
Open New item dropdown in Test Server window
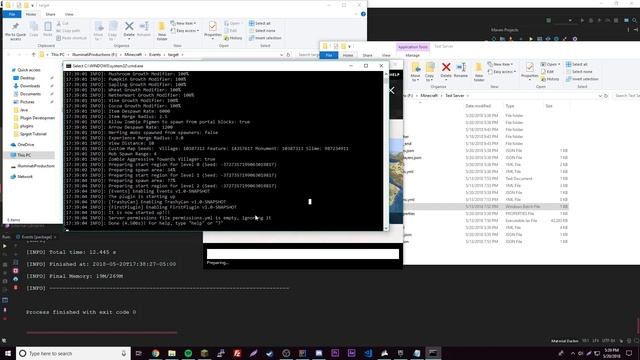(x=500, y=64)
